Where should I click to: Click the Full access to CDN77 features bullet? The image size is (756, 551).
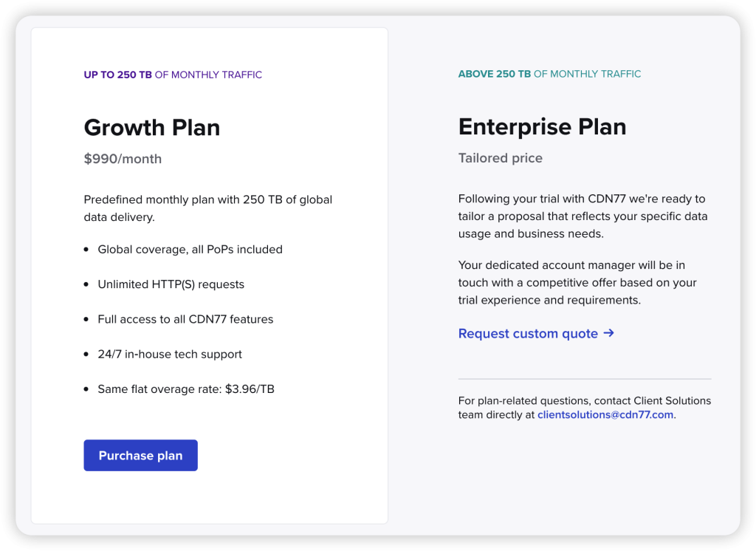click(x=185, y=320)
